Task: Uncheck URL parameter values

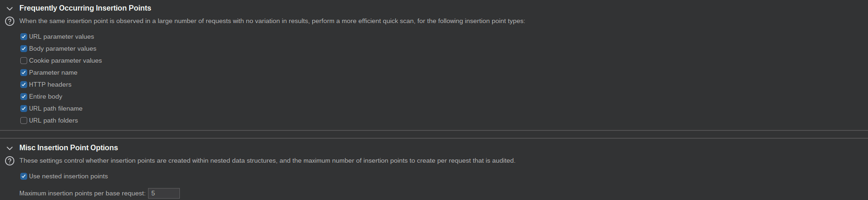Action: point(24,36)
